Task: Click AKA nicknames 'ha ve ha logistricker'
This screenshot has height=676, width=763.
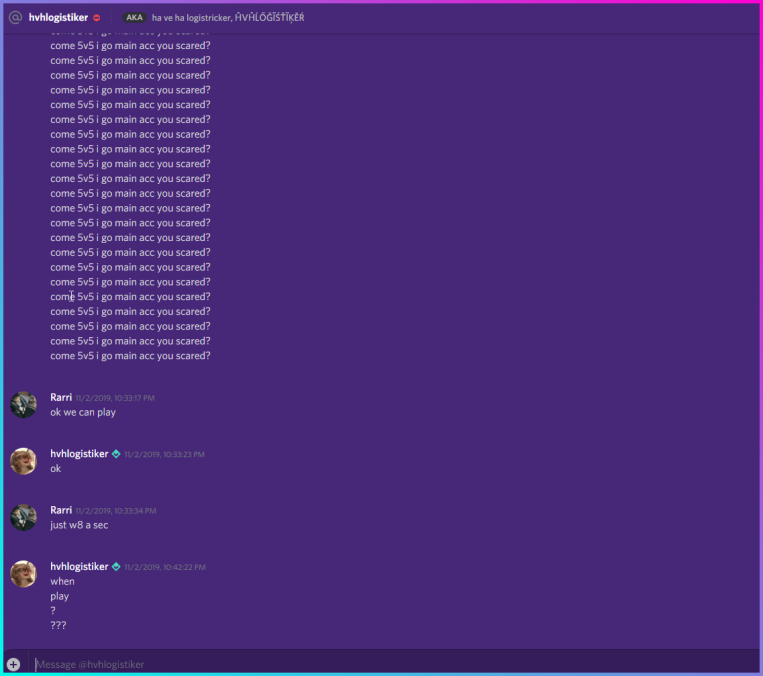Action: 191,18
